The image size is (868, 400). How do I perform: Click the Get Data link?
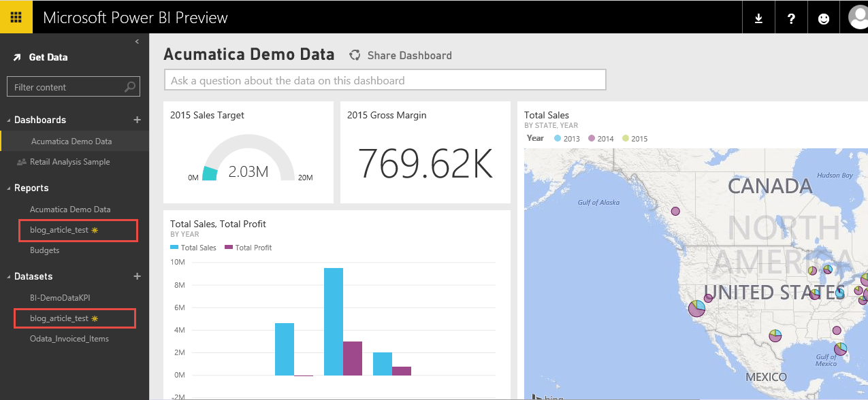[48, 58]
